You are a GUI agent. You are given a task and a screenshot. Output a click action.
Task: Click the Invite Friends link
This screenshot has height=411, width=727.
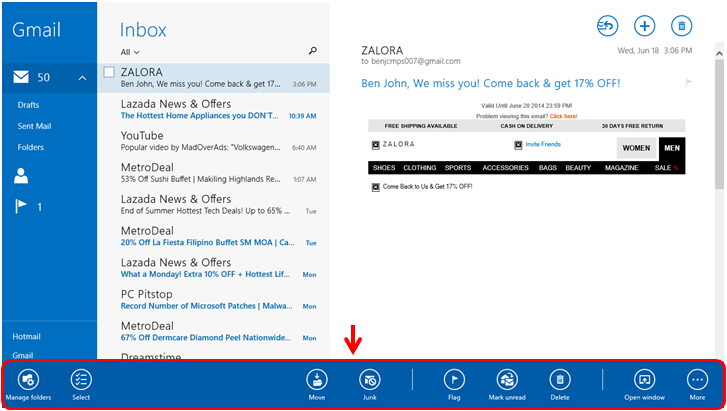click(543, 144)
